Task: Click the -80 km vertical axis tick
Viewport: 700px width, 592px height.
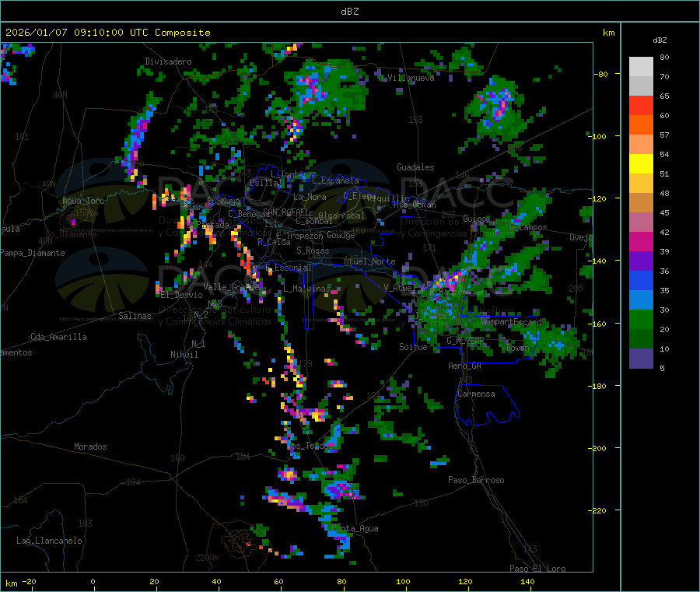Action: (602, 74)
